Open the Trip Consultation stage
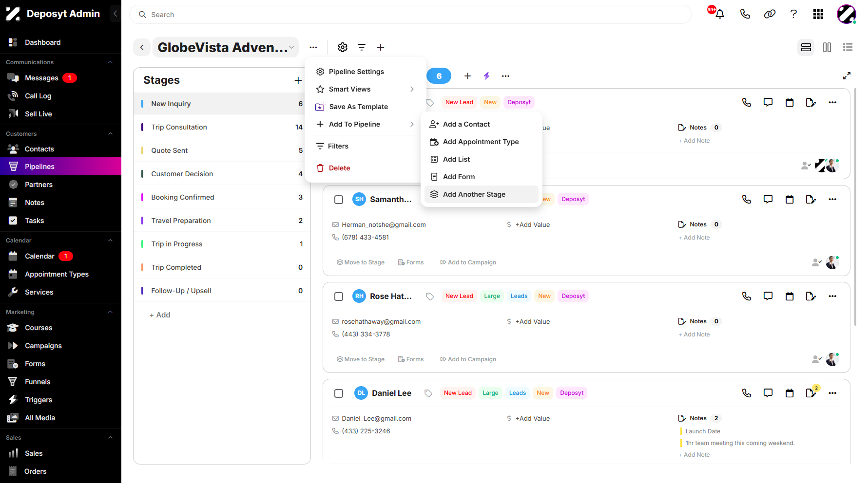 coord(222,127)
